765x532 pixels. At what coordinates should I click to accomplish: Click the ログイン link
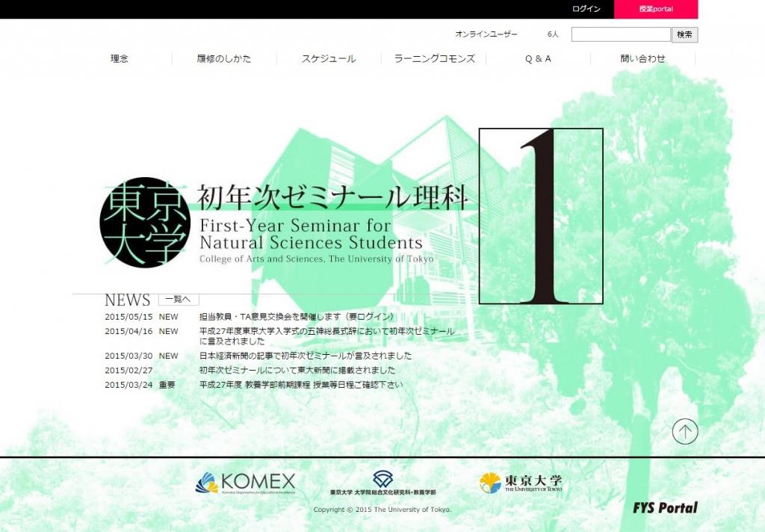[x=586, y=9]
